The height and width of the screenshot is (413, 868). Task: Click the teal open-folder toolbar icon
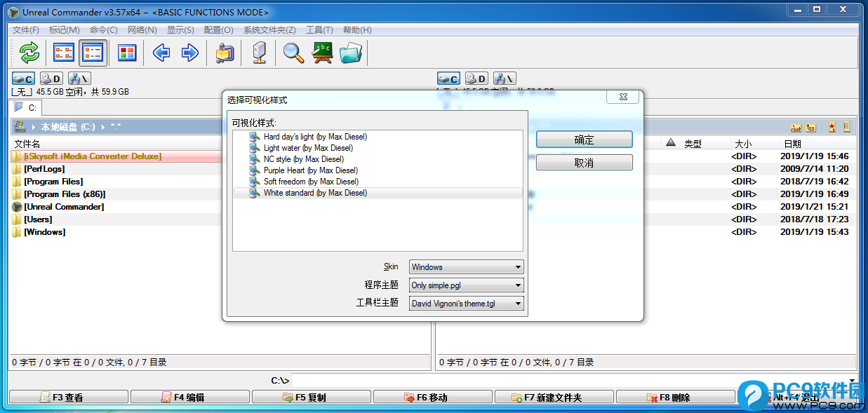tap(350, 53)
